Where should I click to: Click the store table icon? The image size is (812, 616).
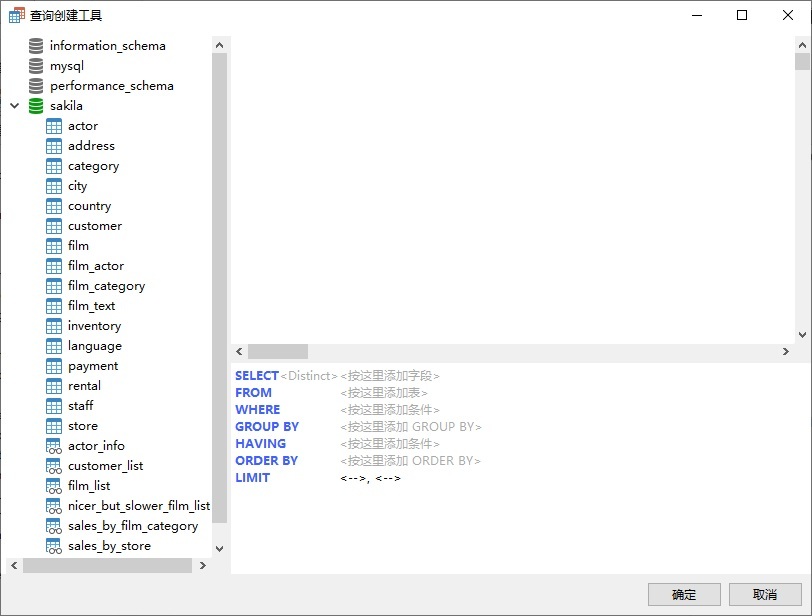pos(54,426)
